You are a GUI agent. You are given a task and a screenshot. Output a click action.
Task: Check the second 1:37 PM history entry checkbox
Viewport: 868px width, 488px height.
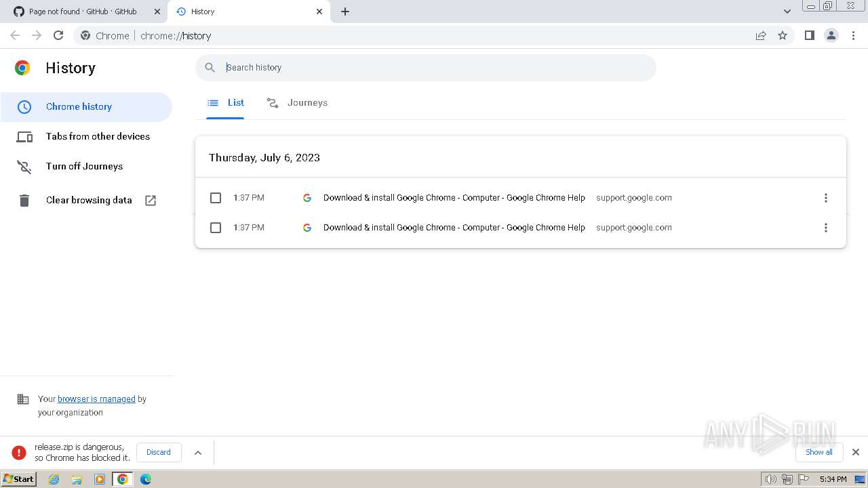pos(216,228)
